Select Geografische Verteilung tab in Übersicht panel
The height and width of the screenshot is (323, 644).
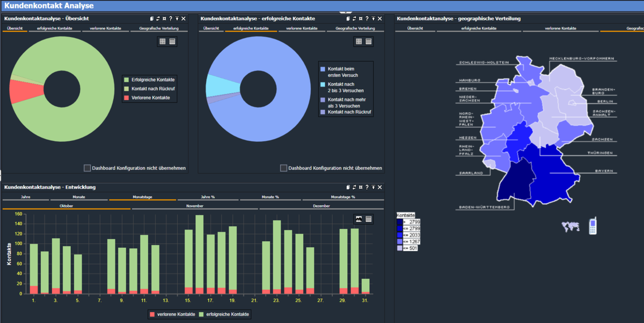(159, 28)
